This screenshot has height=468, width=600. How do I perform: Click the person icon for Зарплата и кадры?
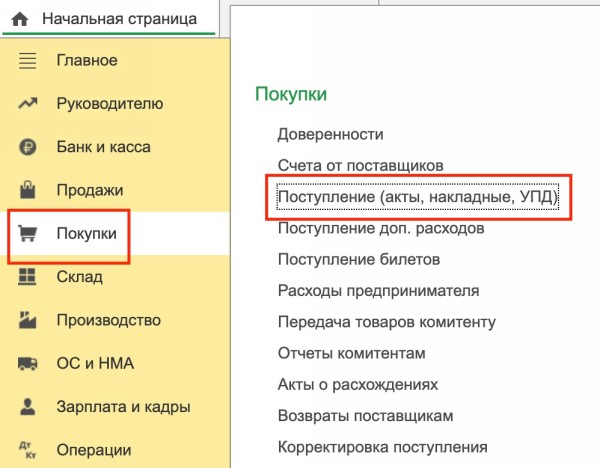28,407
